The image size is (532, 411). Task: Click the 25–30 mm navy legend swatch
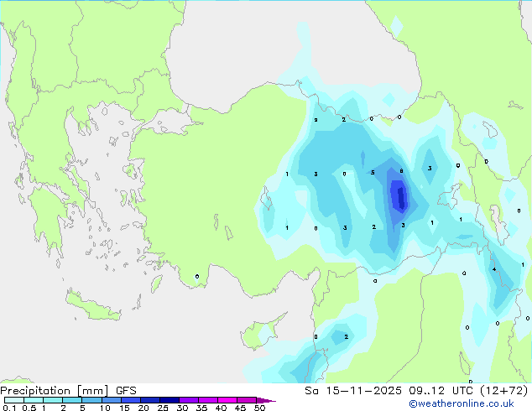pos(170,400)
